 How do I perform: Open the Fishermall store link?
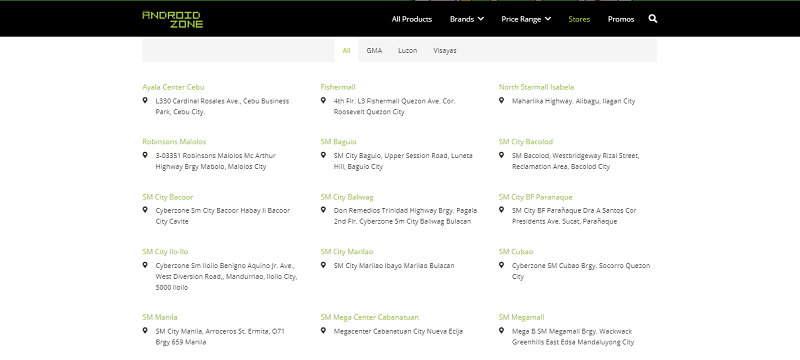338,87
